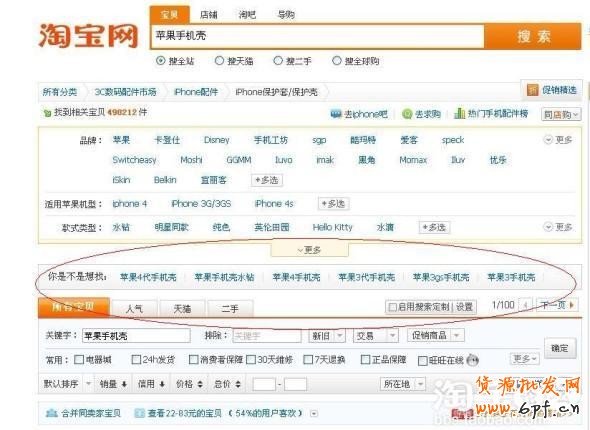Click the main search input field

point(318,36)
